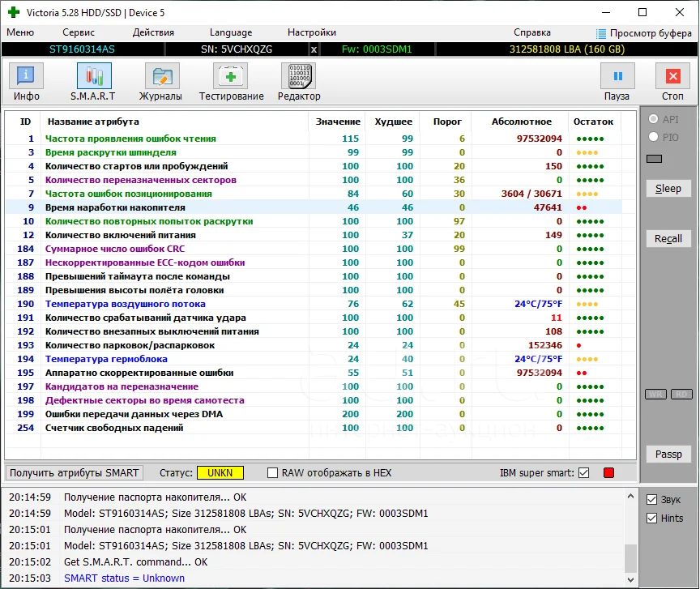Select the Время наработки накопителя attribute row
This screenshot has width=700, height=589.
(115, 207)
